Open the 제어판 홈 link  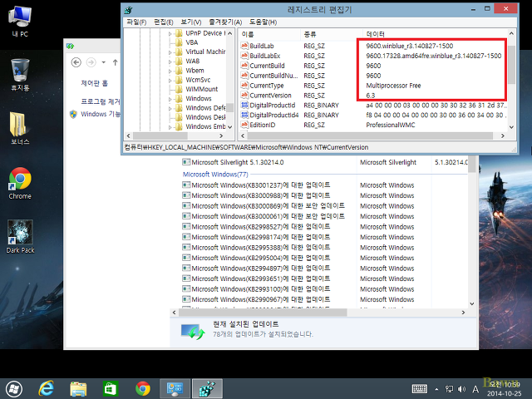pos(94,83)
